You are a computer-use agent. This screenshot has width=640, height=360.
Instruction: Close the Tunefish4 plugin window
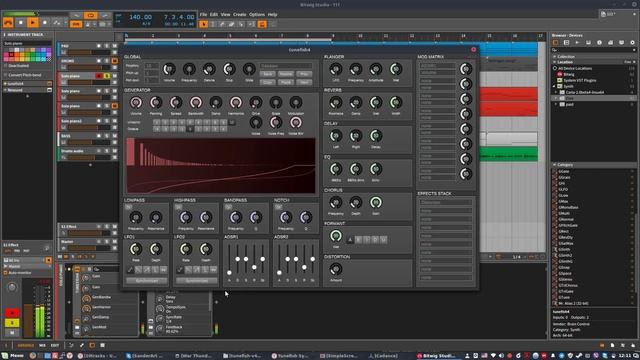coord(473,49)
